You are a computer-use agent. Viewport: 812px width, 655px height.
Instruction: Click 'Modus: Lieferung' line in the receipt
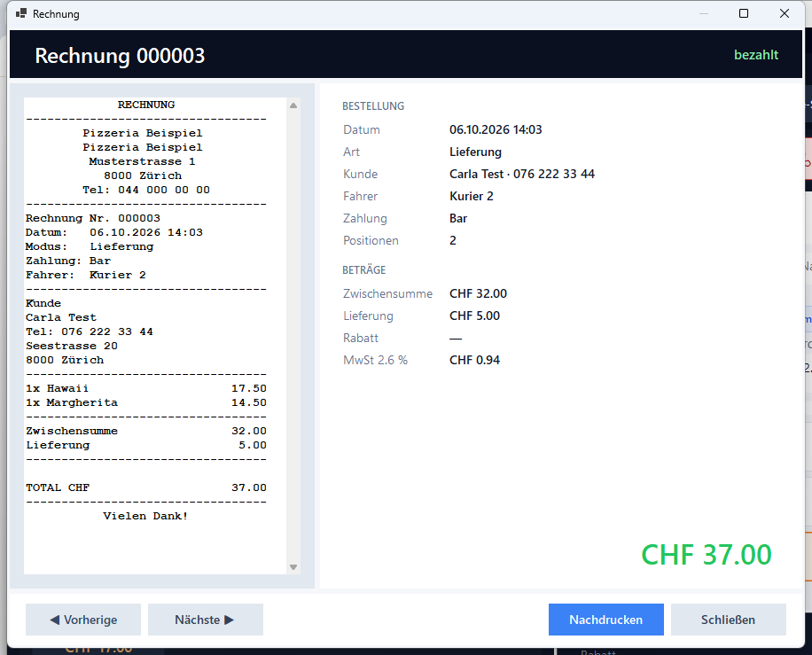(90, 246)
